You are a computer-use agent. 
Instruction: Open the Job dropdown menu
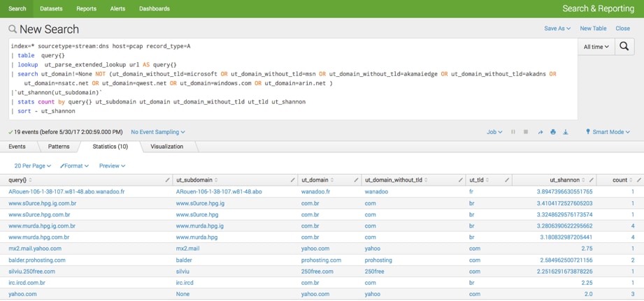click(x=494, y=132)
